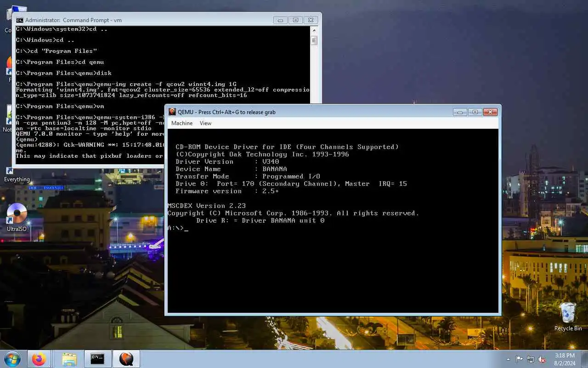
Task: Click Command Prompt scrollbar up arrow
Action: (x=314, y=30)
